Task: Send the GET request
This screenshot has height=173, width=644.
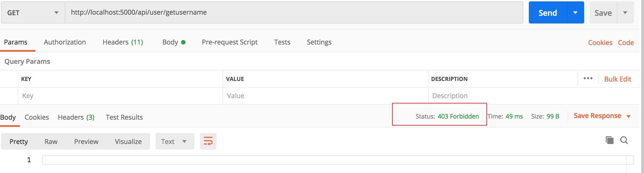Action: point(547,13)
